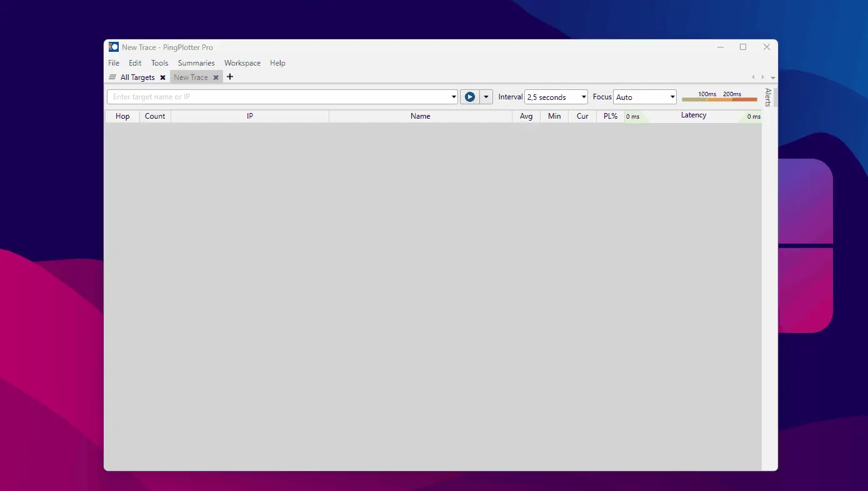The width and height of the screenshot is (868, 491).
Task: Open the Tools menu
Action: (160, 63)
